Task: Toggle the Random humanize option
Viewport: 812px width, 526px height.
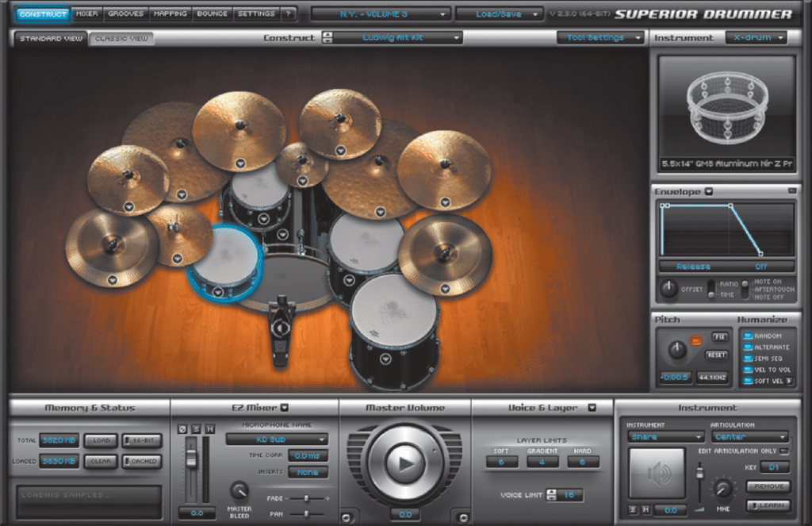Action: coord(748,336)
